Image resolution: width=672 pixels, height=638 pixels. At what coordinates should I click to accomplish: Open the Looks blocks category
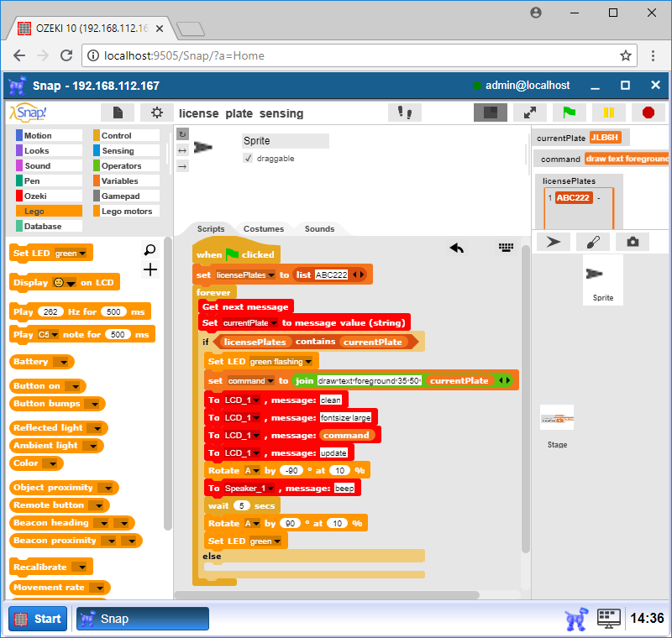pyautogui.click(x=49, y=151)
